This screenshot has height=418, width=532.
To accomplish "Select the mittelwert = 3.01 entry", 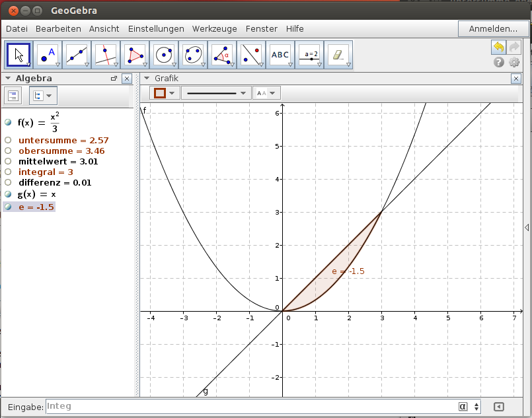I will [58, 161].
